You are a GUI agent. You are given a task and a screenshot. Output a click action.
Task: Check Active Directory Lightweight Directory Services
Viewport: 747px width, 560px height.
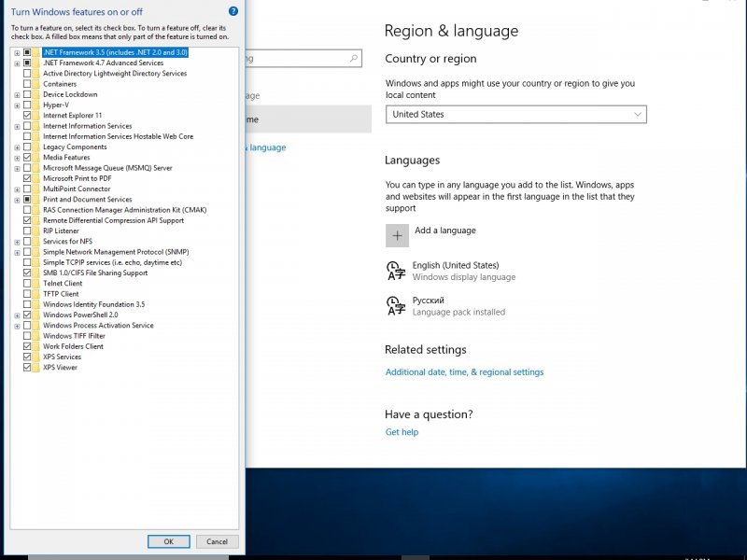(x=27, y=74)
